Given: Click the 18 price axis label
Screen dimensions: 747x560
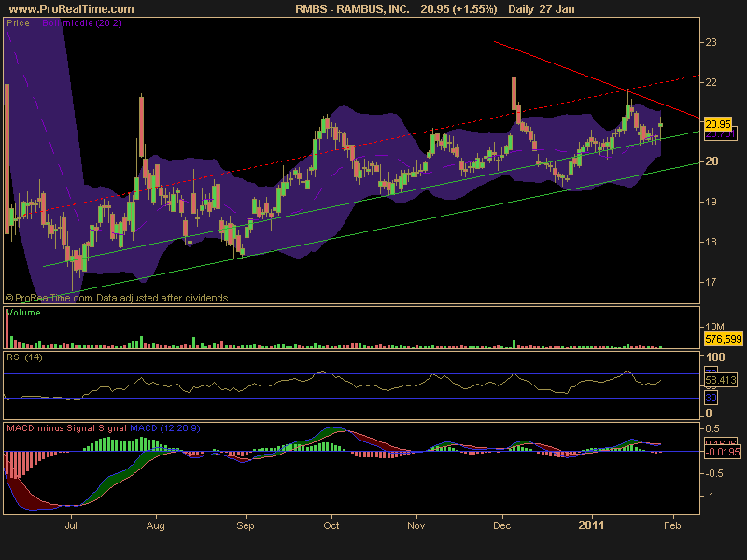Looking at the screenshot, I should click(711, 242).
